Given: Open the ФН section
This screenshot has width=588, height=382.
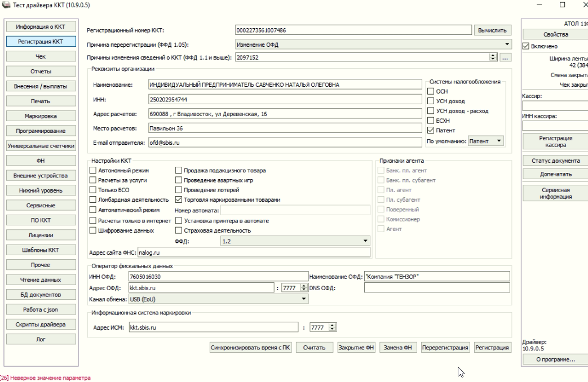Looking at the screenshot, I should (41, 161).
